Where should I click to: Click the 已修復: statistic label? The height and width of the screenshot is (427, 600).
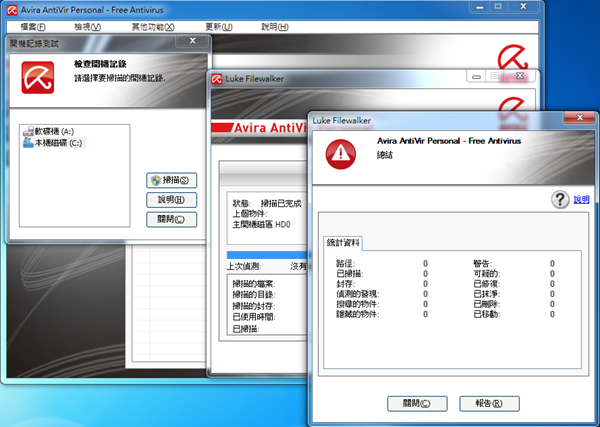[x=487, y=284]
